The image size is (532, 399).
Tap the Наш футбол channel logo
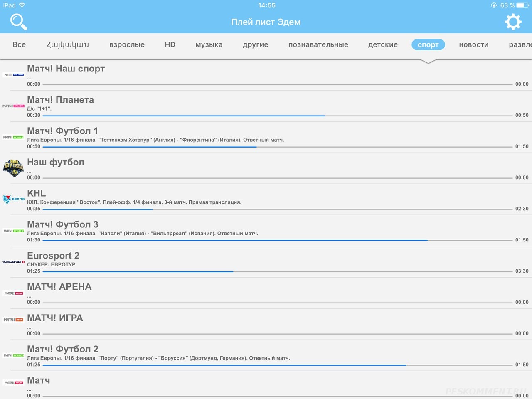pyautogui.click(x=13, y=168)
